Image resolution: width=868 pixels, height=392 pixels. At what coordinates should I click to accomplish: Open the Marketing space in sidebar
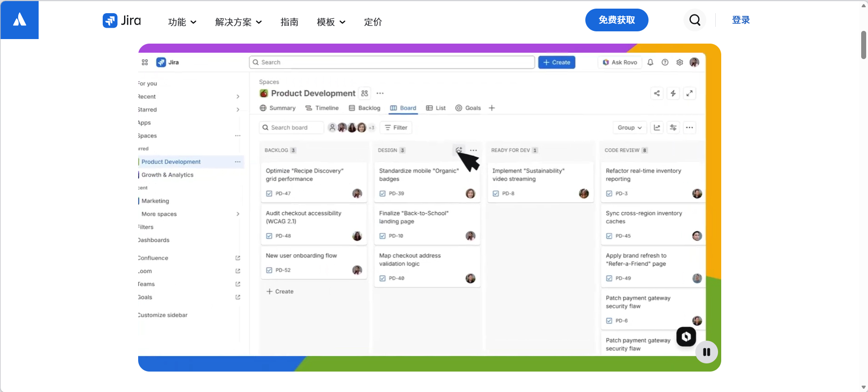pyautogui.click(x=155, y=201)
